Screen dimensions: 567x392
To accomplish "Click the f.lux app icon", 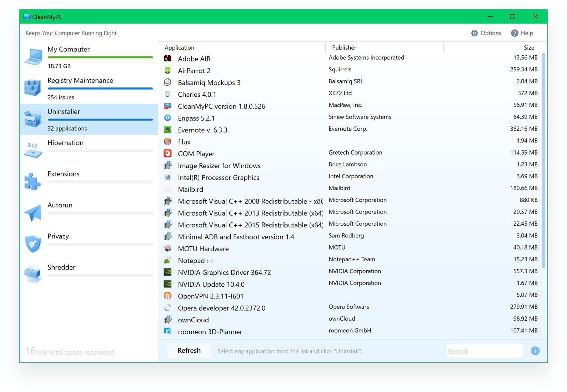I will [167, 141].
